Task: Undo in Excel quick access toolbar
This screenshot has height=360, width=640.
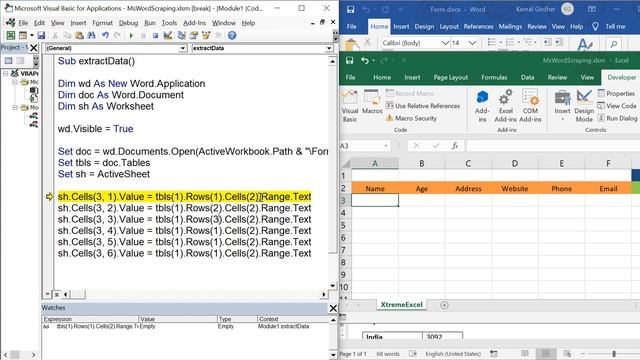Action: [x=364, y=60]
